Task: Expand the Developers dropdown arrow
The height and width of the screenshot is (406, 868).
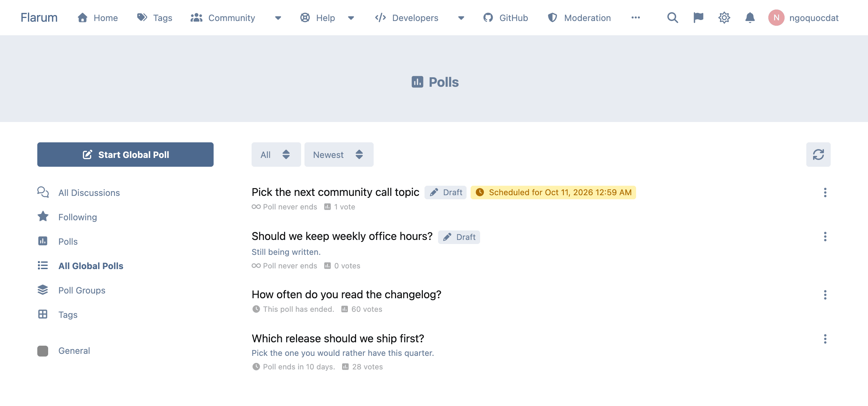Action: [461, 18]
